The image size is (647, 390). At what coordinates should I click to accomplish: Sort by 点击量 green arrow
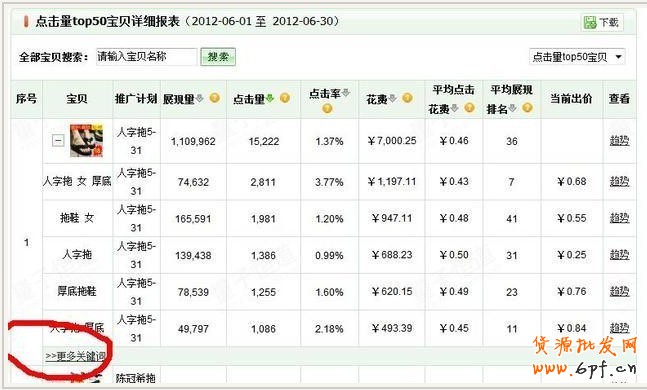click(x=270, y=98)
